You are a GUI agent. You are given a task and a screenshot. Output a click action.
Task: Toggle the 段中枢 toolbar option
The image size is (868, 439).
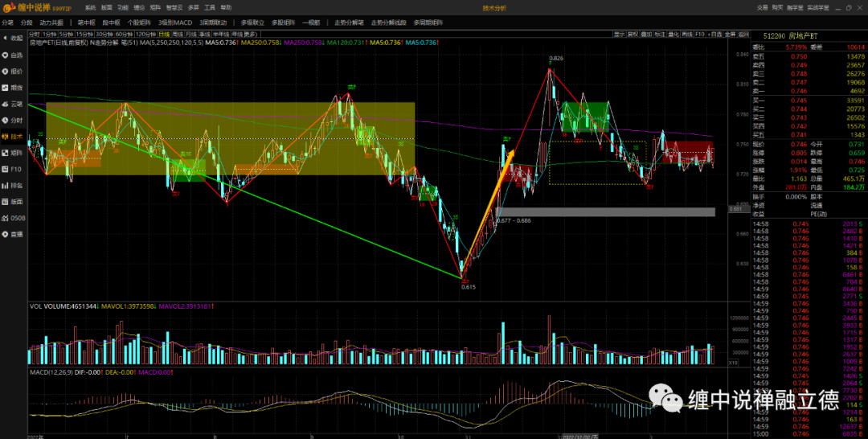tap(111, 23)
